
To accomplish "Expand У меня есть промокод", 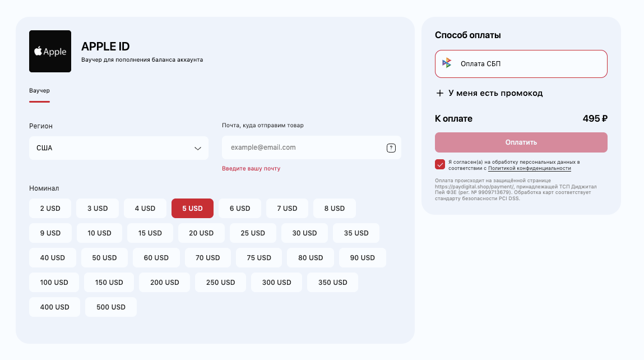I will coord(489,93).
